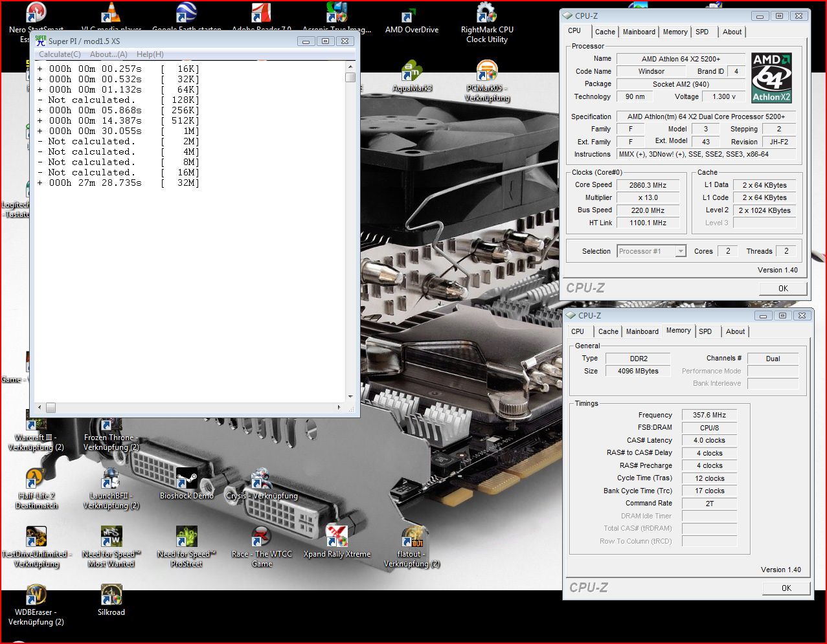
Task: Open the Nero StartSmart desktop icon
Action: (36, 13)
